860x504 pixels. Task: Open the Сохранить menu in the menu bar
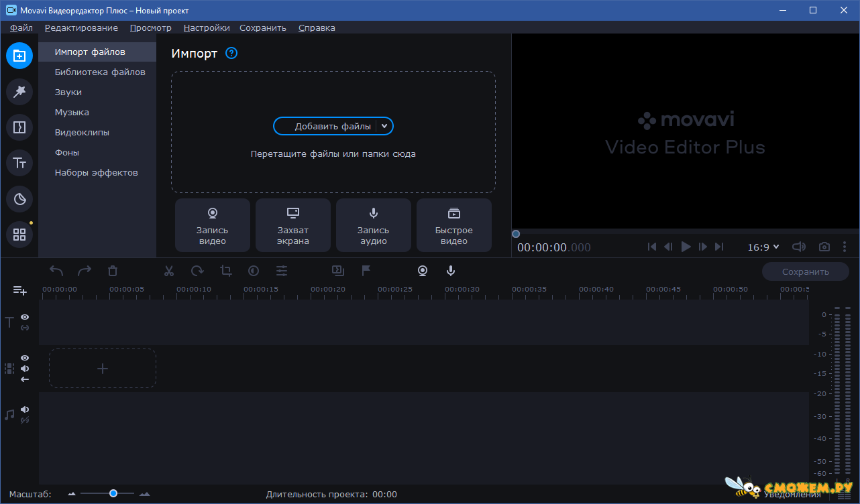pyautogui.click(x=263, y=27)
